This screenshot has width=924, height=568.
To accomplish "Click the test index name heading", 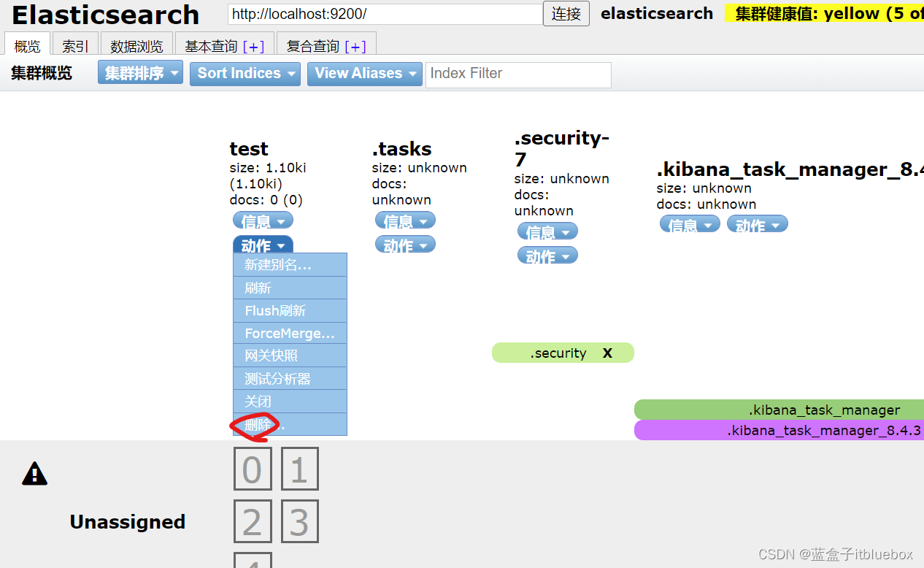I will pos(249,149).
